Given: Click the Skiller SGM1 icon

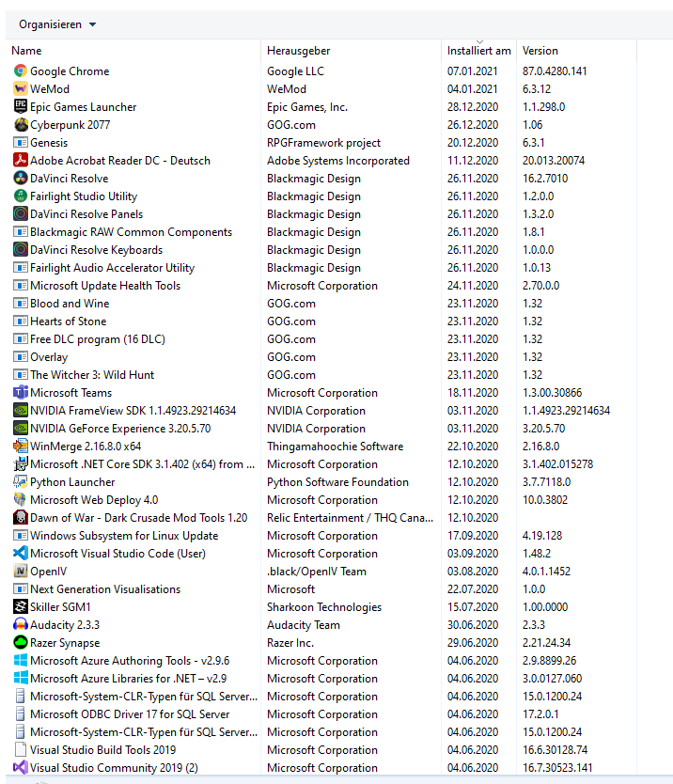Looking at the screenshot, I should click(21, 607).
